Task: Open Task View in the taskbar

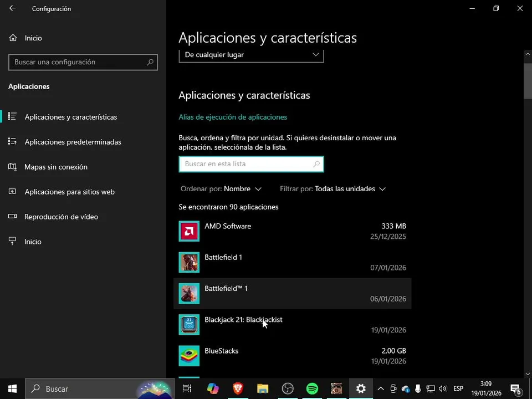Action: (x=187, y=389)
